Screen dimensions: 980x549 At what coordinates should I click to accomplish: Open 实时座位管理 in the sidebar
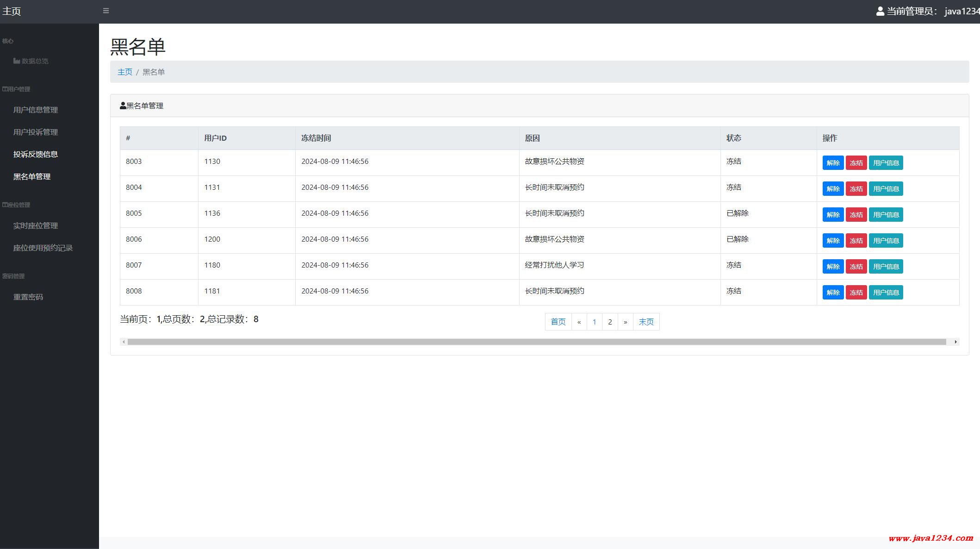tap(36, 225)
